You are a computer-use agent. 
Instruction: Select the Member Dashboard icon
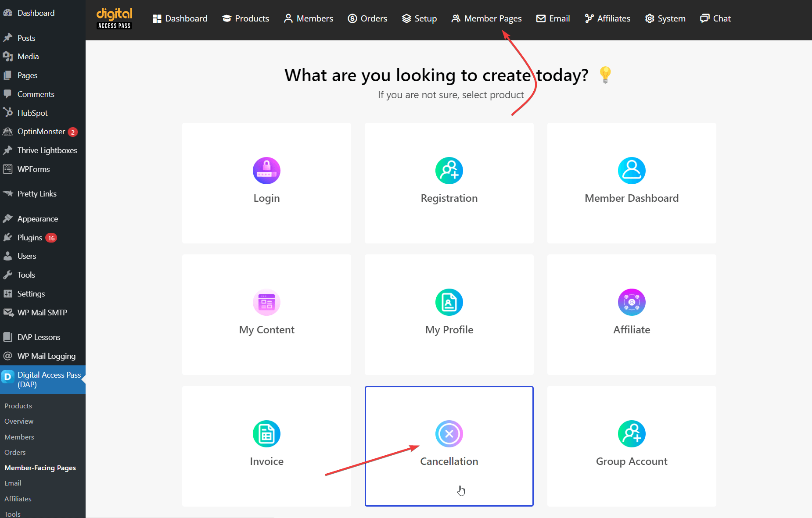tap(632, 170)
